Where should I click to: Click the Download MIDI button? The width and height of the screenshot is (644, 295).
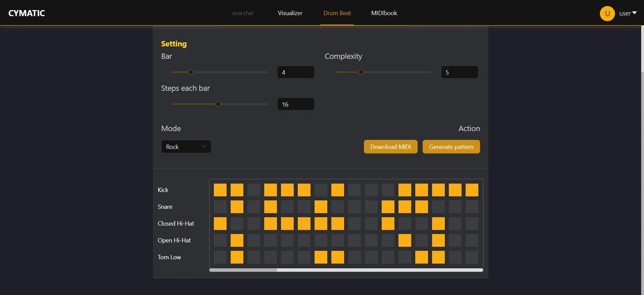390,147
